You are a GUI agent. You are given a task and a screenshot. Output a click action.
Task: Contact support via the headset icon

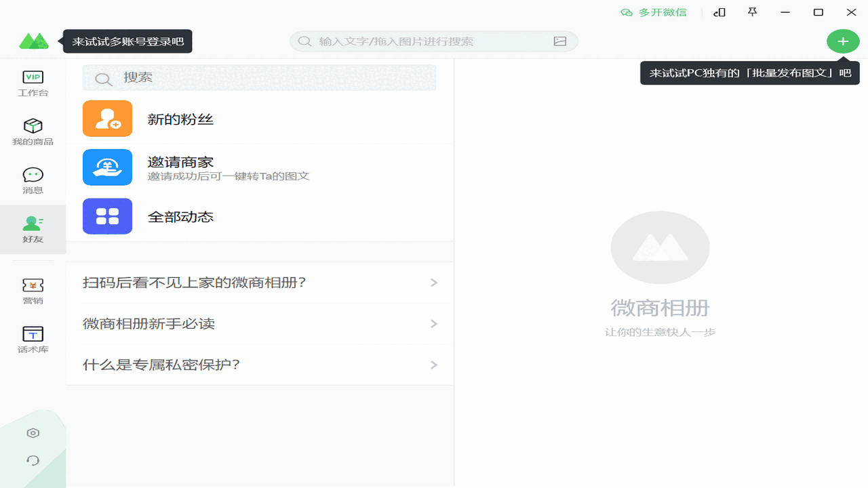coord(33,460)
